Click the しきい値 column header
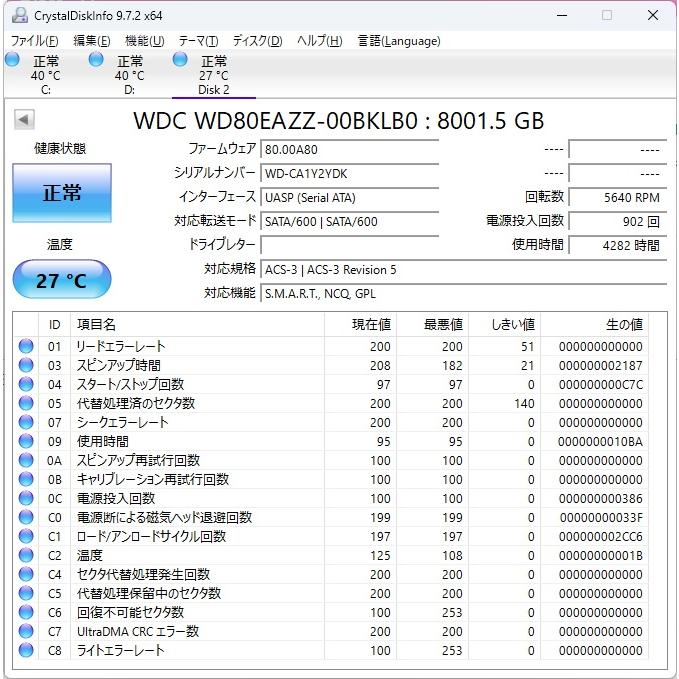Image resolution: width=679 pixels, height=679 pixels. pos(504,324)
